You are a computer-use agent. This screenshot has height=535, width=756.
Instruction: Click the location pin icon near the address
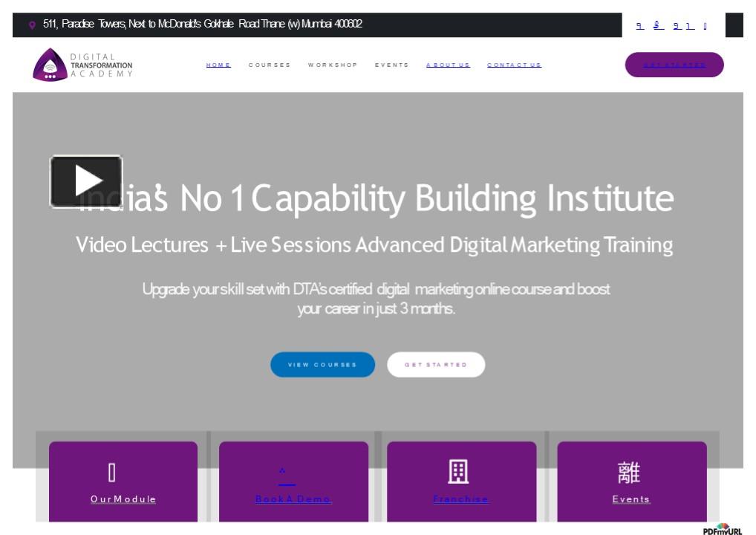(x=31, y=24)
